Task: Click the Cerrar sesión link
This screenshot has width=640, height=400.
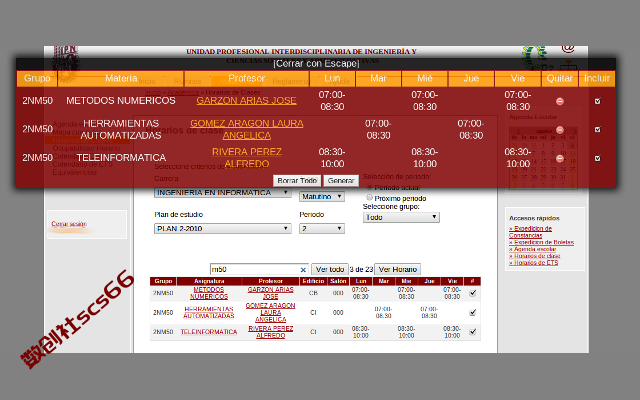Action: click(69, 224)
